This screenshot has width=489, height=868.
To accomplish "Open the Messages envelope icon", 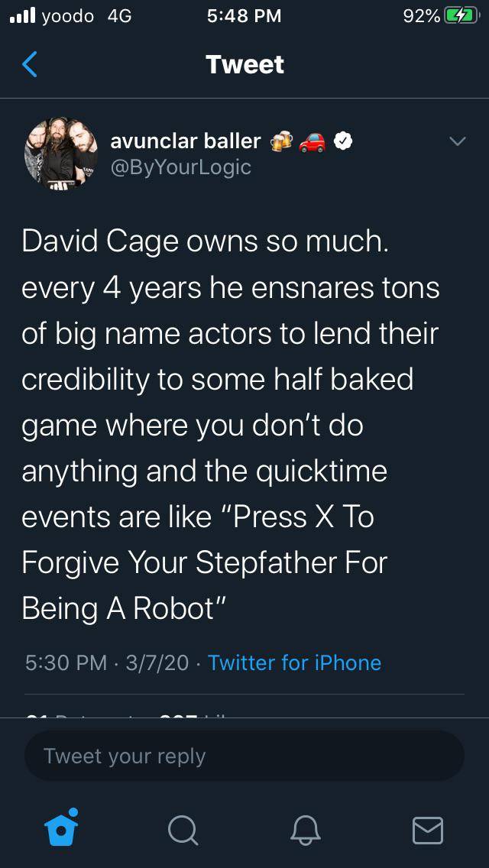I will [428, 831].
